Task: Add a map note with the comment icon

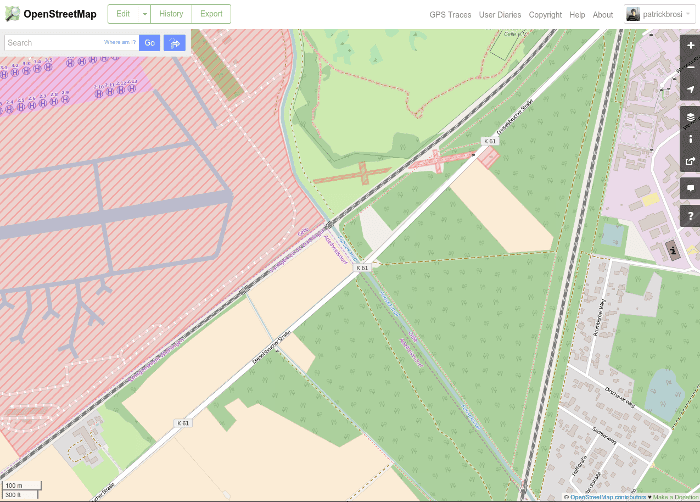Action: 690,188
